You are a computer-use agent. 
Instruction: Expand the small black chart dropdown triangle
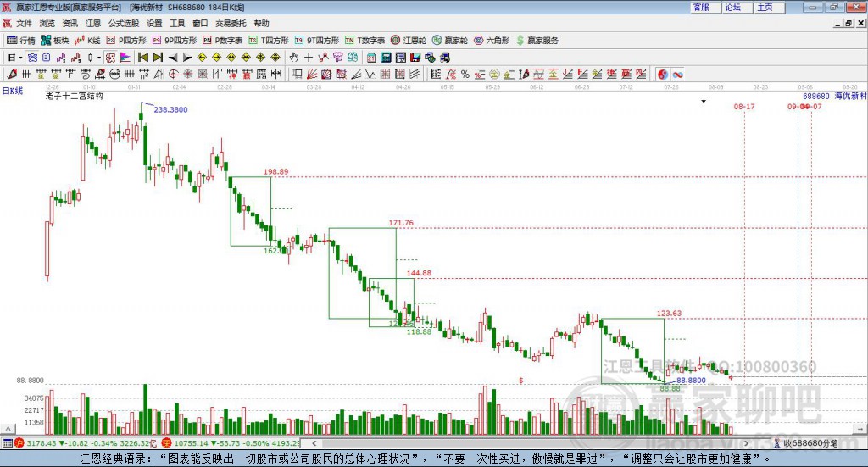(704, 101)
